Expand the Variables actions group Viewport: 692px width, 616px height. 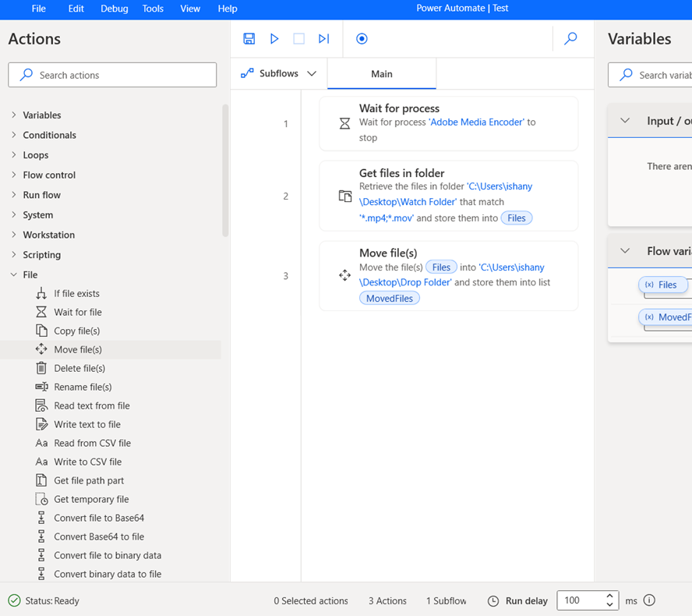tap(14, 115)
